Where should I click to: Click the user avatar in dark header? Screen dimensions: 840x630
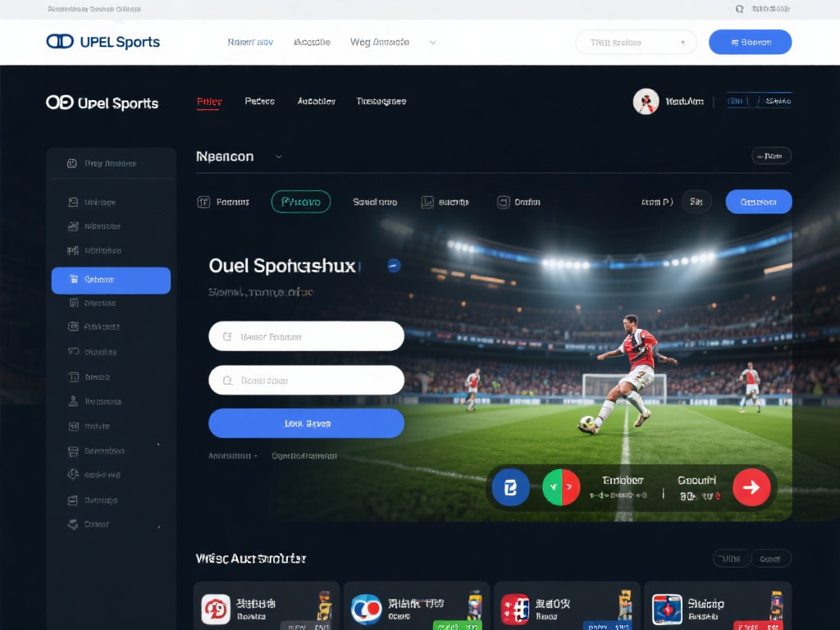(x=646, y=101)
